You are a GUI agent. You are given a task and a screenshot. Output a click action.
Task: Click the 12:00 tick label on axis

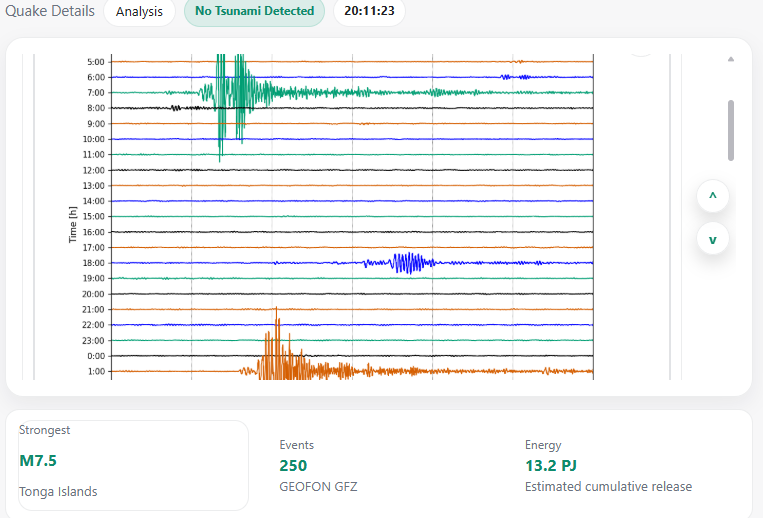(x=93, y=170)
